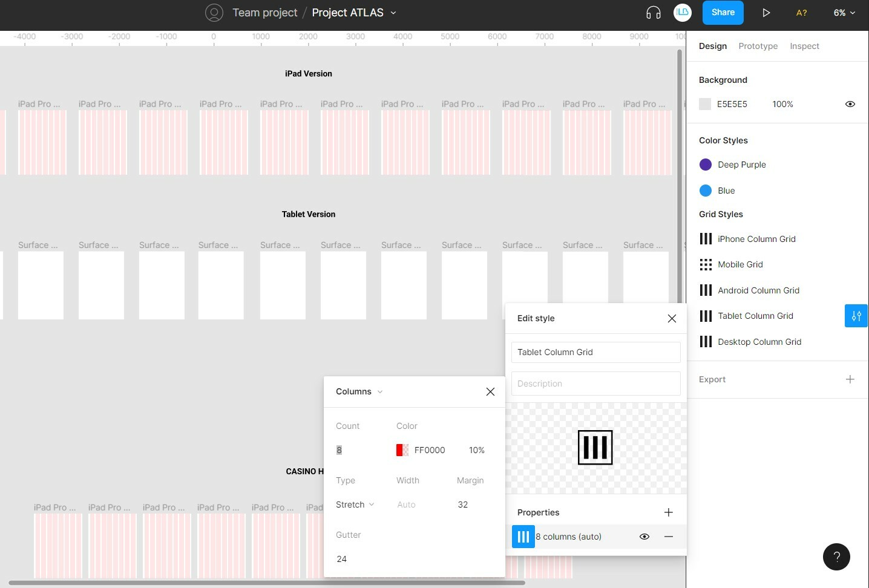Click the Description input field
The image size is (869, 588).
coord(596,384)
